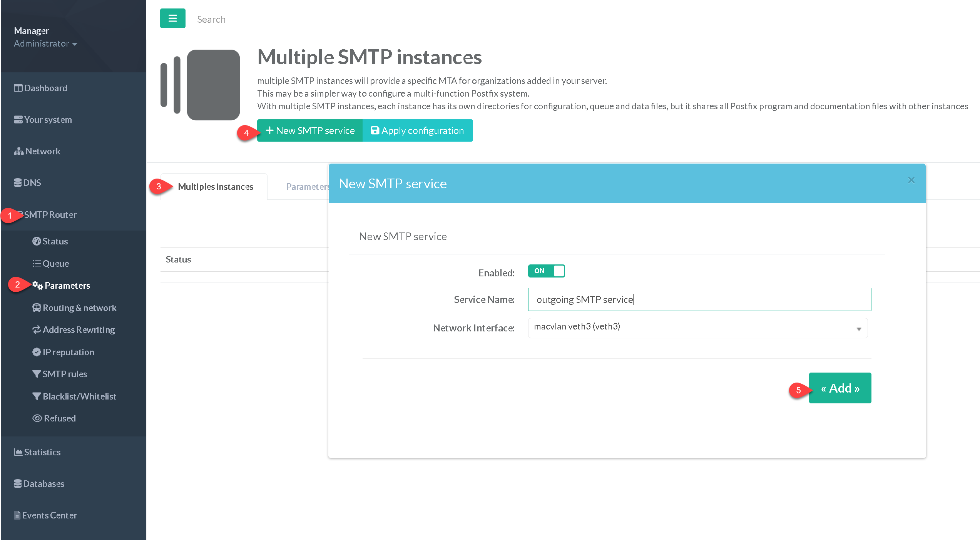Switch to the Parameters tab

[x=306, y=187]
